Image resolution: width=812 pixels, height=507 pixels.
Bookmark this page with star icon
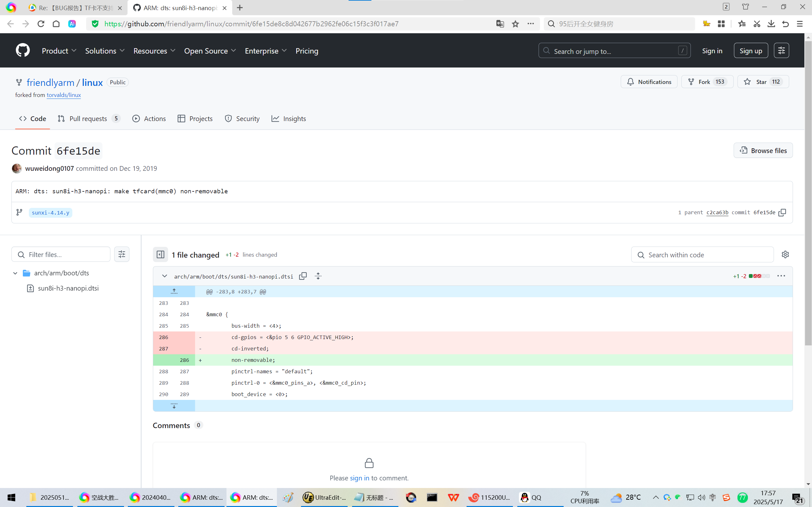515,24
